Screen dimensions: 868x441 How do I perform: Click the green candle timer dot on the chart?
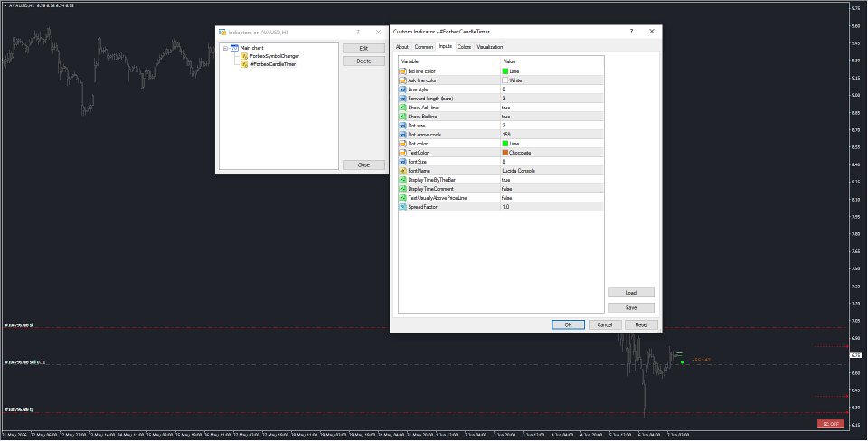click(682, 362)
